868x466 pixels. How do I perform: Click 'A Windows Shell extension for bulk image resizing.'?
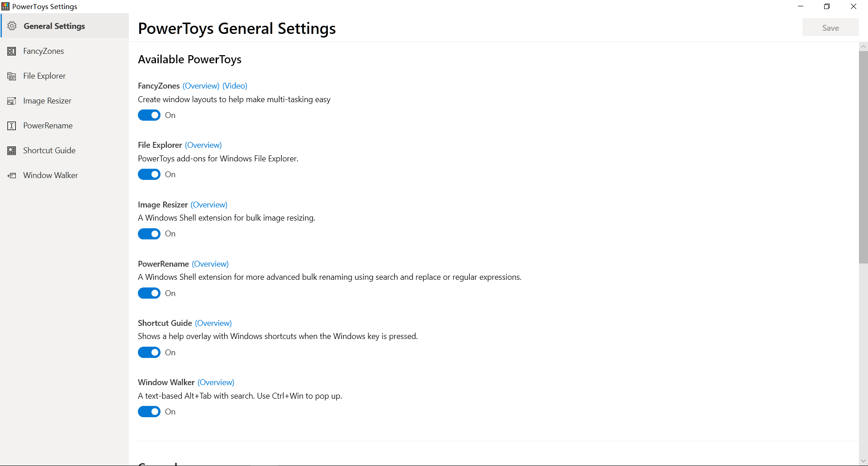pyautogui.click(x=226, y=218)
